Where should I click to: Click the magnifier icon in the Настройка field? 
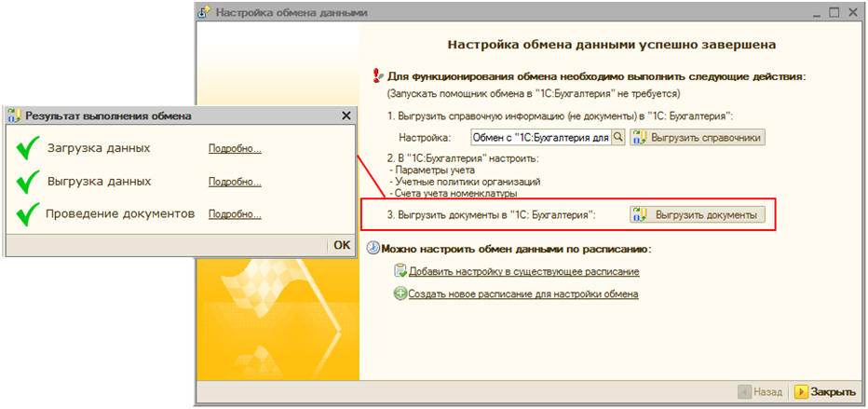[617, 138]
